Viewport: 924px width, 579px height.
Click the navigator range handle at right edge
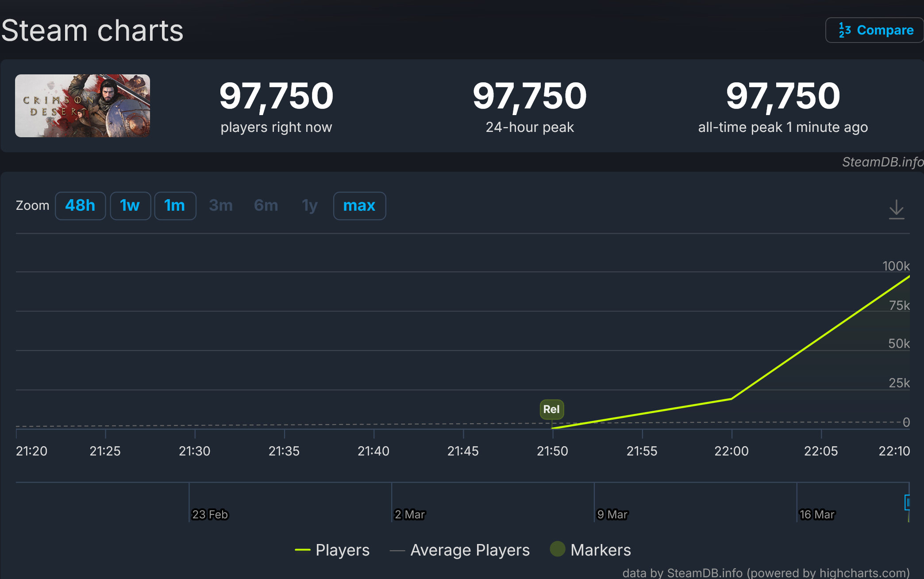tap(907, 502)
